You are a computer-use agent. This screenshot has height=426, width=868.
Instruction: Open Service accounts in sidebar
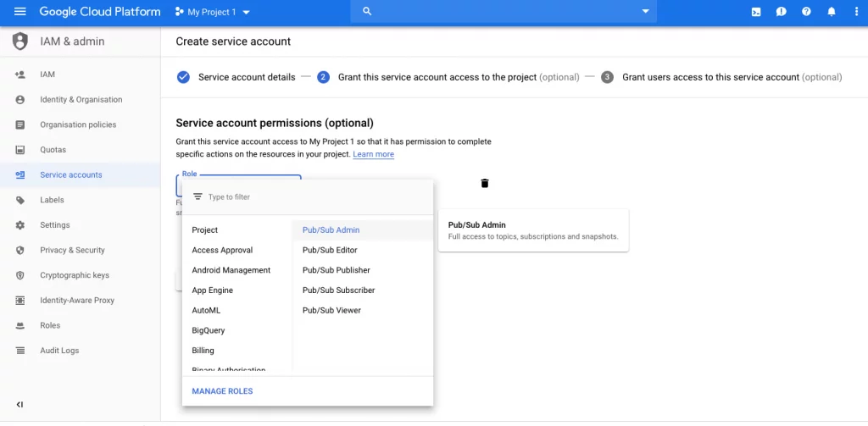click(x=81, y=174)
